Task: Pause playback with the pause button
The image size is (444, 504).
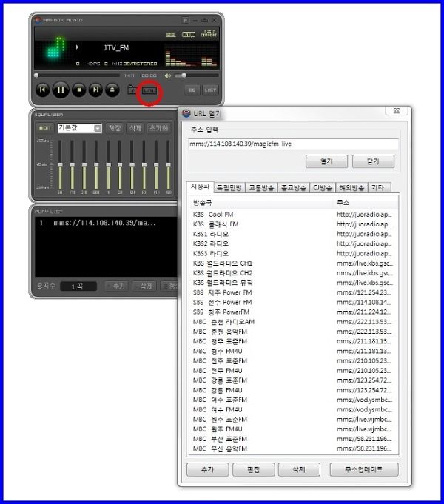Action: 61,90
